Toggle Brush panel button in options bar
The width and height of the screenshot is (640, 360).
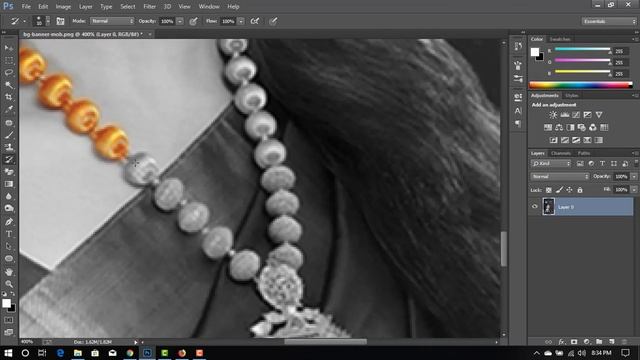[60, 21]
